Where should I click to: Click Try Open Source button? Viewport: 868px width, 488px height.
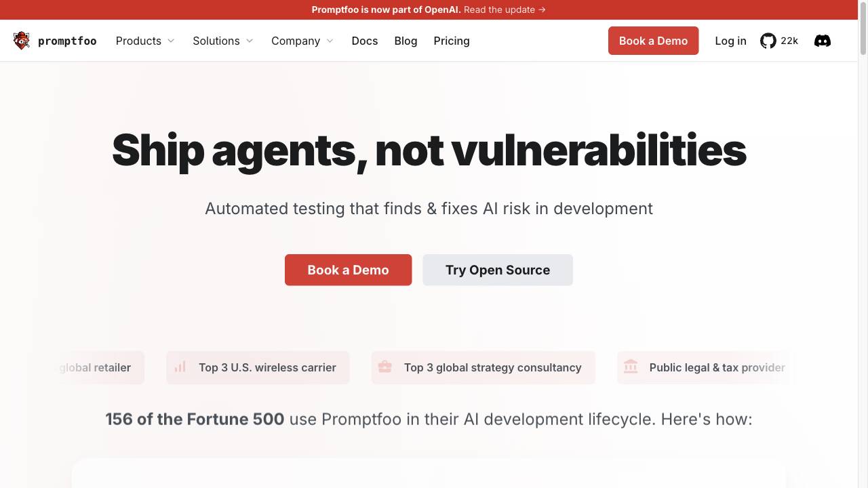pos(498,270)
